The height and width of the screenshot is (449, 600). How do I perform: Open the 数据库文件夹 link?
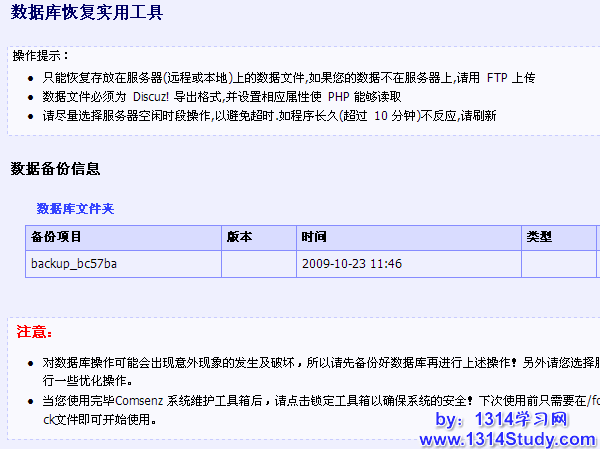pos(76,208)
